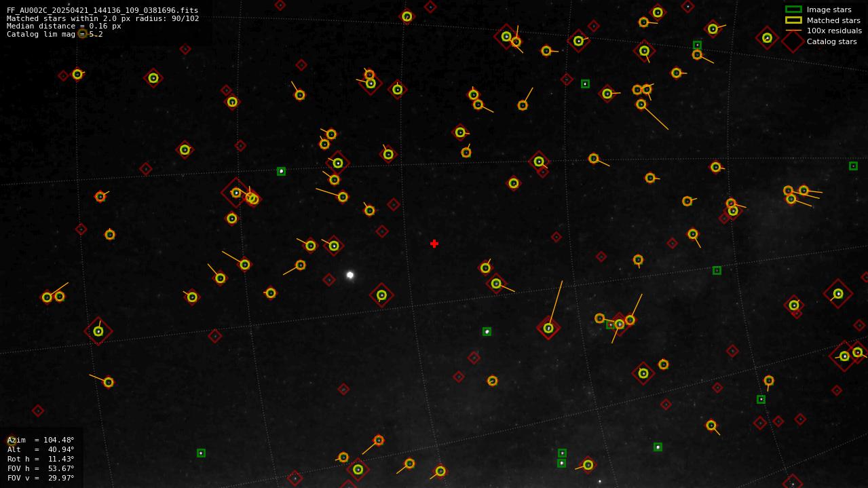The width and height of the screenshot is (868, 488).
Task: Click the 'Matched stars' legend label
Action: click(x=833, y=20)
